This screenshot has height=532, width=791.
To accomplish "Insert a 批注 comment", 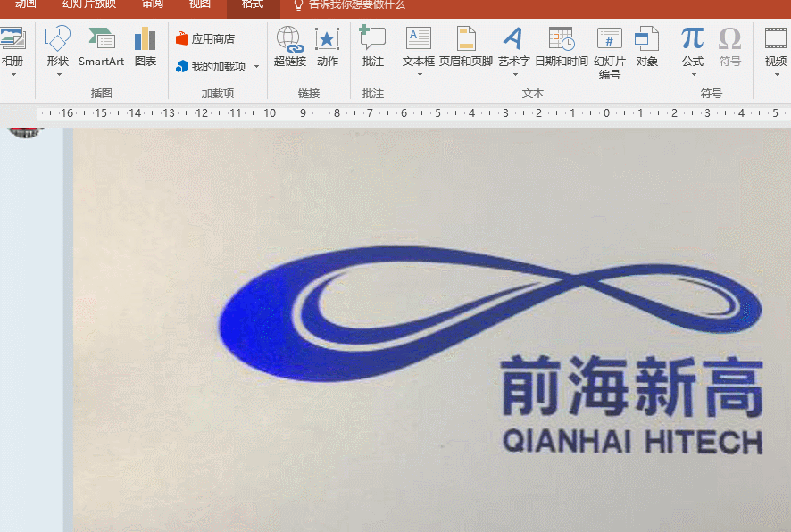I will click(x=373, y=46).
